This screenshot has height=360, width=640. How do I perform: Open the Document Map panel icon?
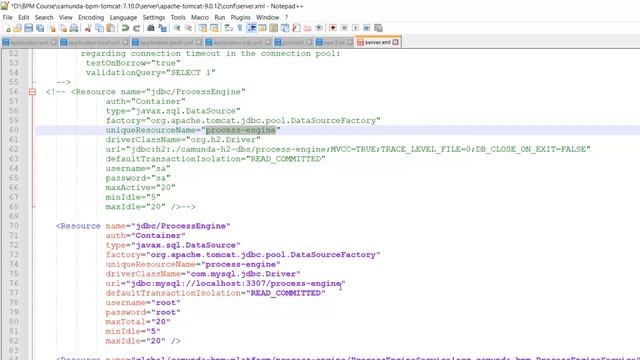[x=274, y=28]
